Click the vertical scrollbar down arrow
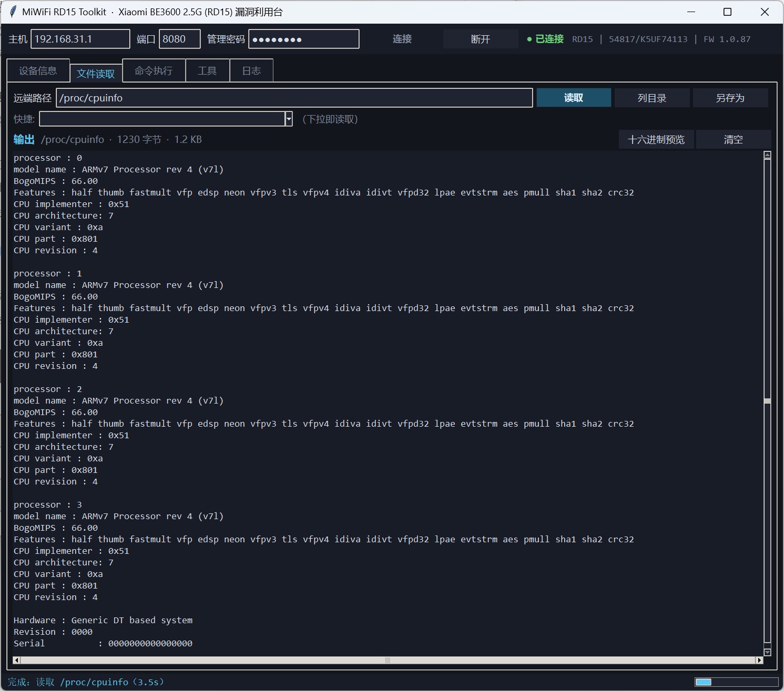Screen dimensions: 784x691 pos(767,652)
